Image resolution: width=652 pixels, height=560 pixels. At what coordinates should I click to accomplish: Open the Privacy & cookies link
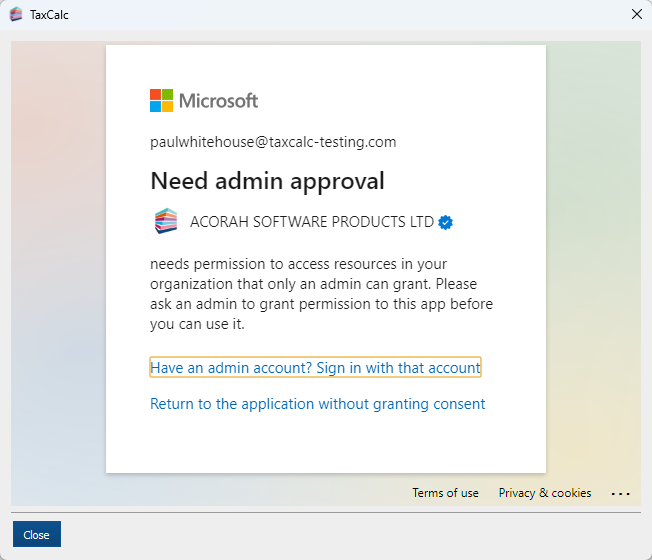coord(545,493)
